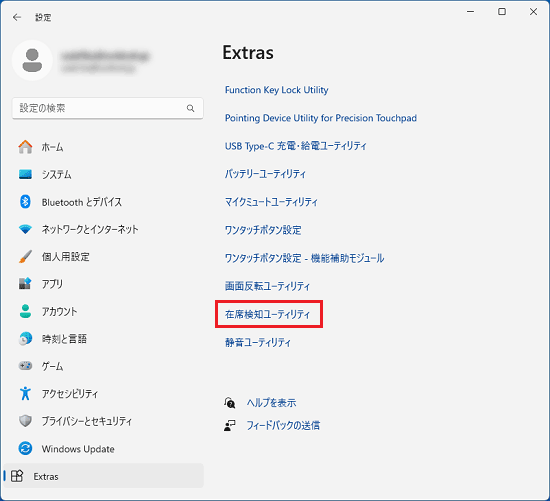The width and height of the screenshot is (550, 501).
Task: Open USB Type-C 充電・給電ユーティリティ
Action: point(296,146)
